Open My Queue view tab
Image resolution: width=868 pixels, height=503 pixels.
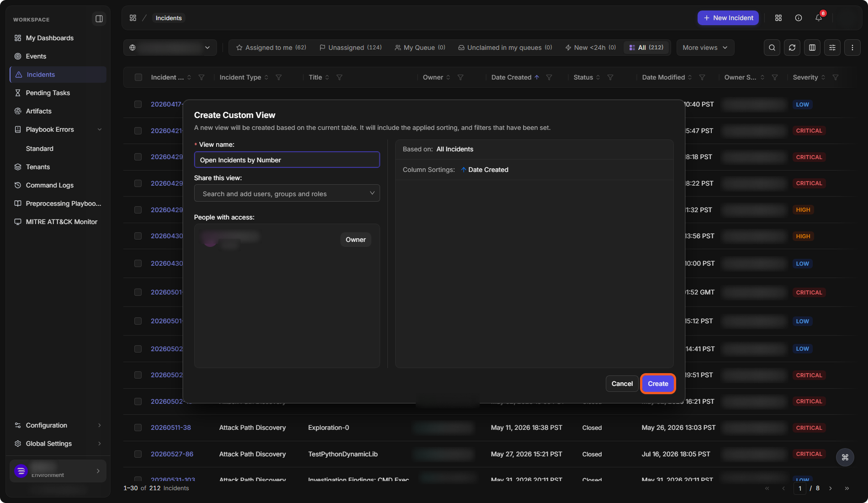coord(420,48)
